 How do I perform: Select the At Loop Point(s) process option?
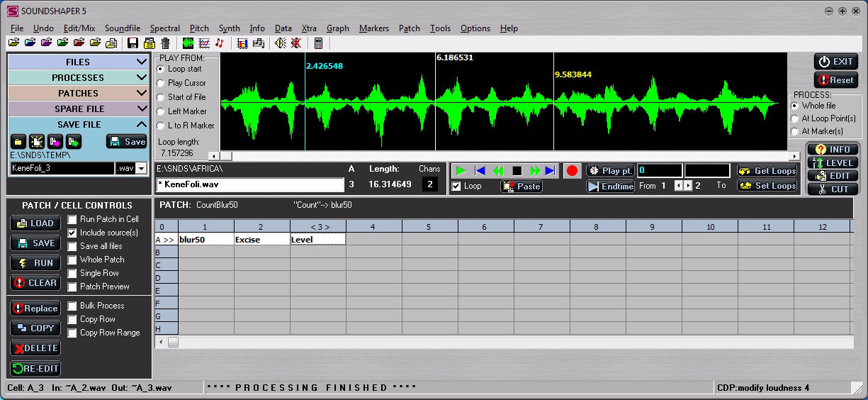pyautogui.click(x=795, y=118)
